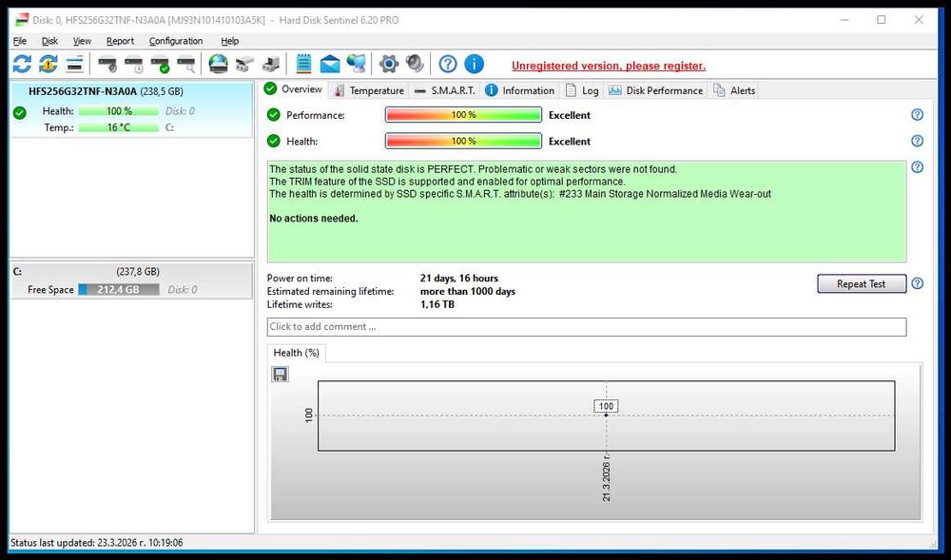Click the blue envelope email icon
Screen dimensions: 951x560
(330, 64)
